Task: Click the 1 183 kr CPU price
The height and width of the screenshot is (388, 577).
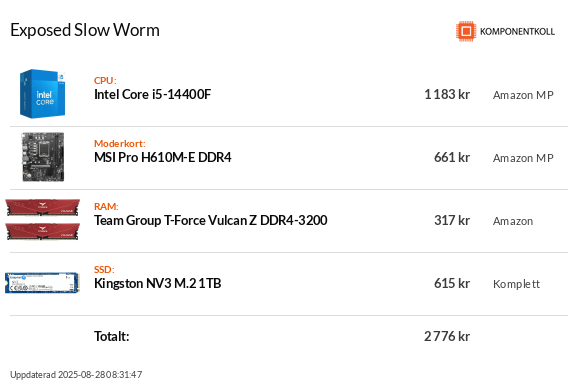Action: [x=447, y=95]
